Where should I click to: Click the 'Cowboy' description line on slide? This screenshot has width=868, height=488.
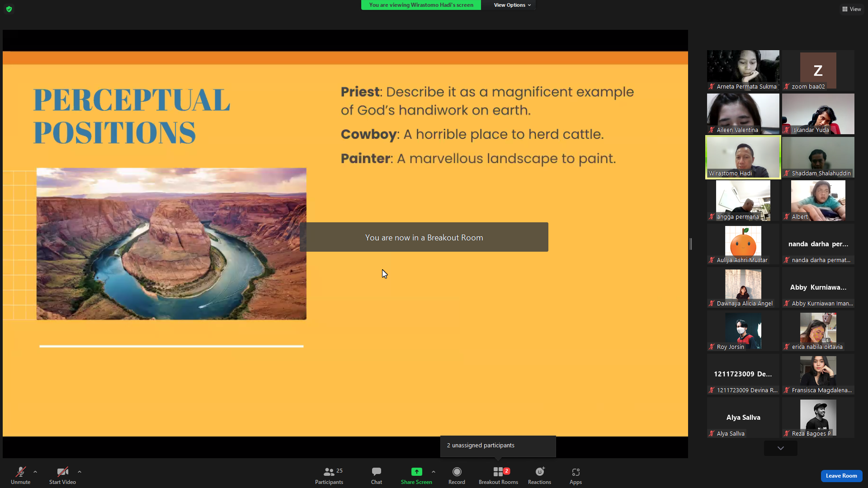tap(472, 134)
